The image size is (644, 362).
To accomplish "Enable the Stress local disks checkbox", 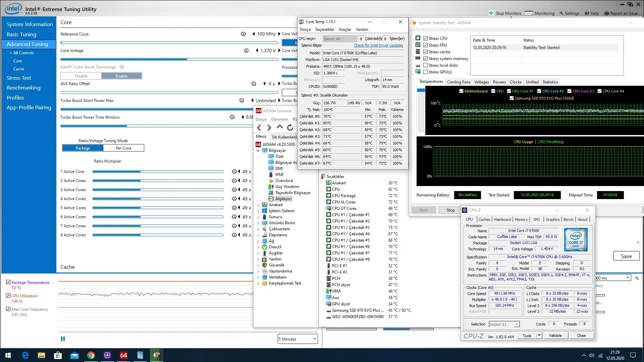I will point(425,65).
